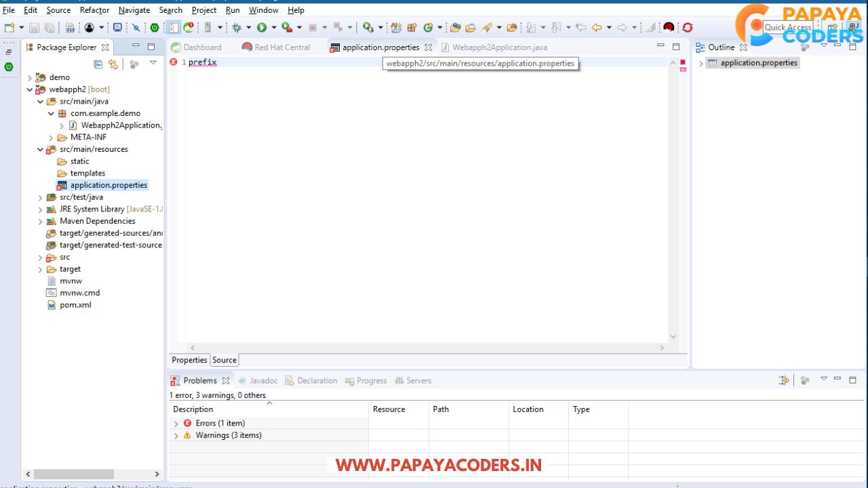Screen dimensions: 868x488
Task: Switch to the Source tab below the editor
Action: (x=224, y=360)
